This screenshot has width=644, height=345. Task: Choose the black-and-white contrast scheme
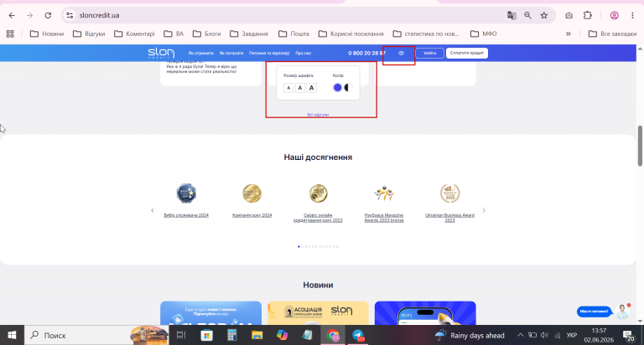[348, 87]
